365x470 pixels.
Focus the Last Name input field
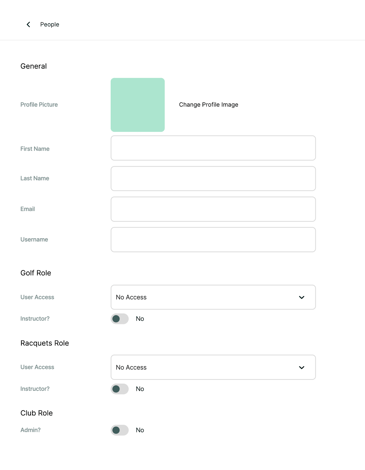point(213,179)
